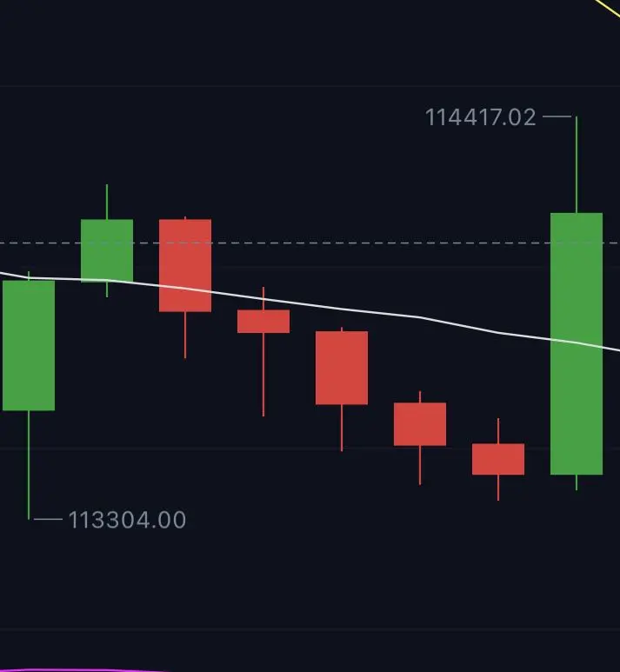This screenshot has height=672, width=620.
Task: Select the fourth red candle body
Action: pyautogui.click(x=420, y=424)
